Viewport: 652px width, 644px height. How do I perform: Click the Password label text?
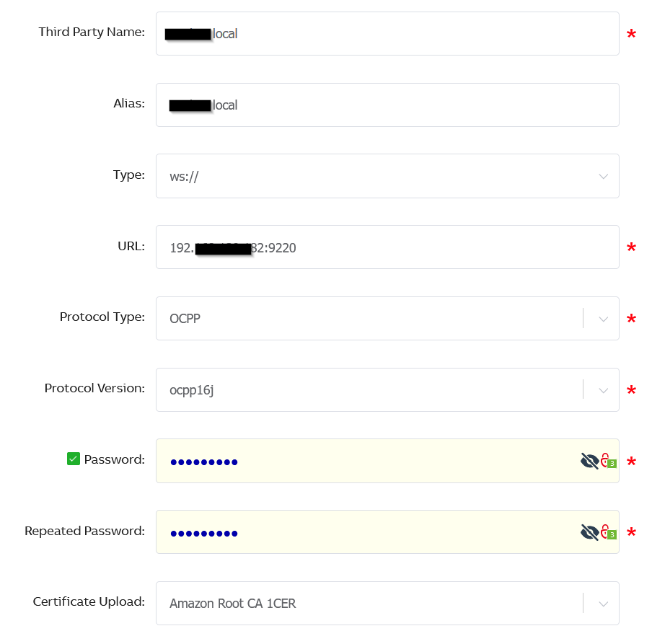tap(115, 459)
